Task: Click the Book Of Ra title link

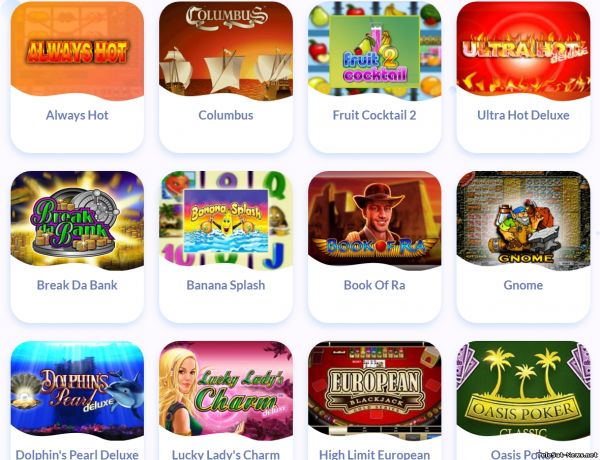Action: (375, 285)
